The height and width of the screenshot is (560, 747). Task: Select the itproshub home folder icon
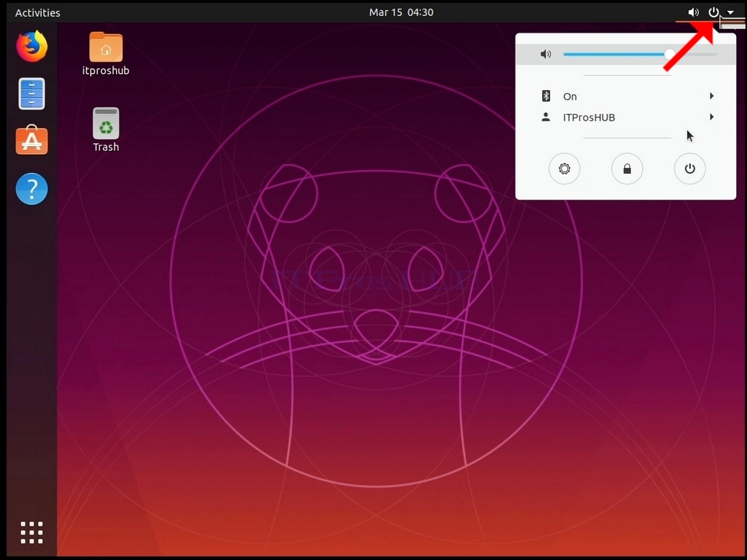(x=106, y=46)
